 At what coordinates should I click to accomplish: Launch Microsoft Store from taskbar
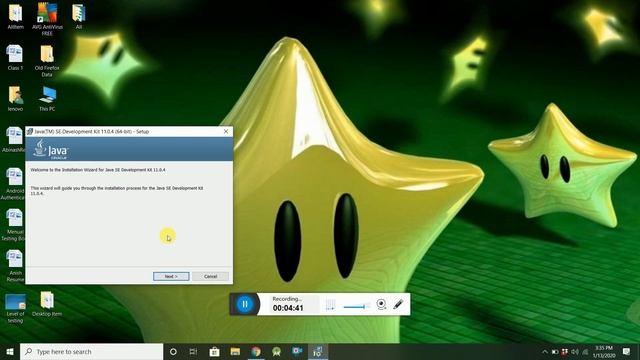point(214,351)
